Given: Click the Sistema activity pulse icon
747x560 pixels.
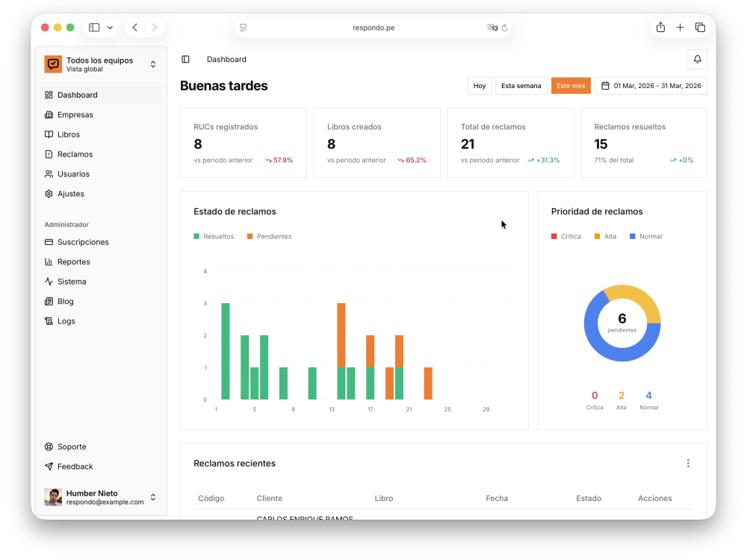Looking at the screenshot, I should pos(49,281).
